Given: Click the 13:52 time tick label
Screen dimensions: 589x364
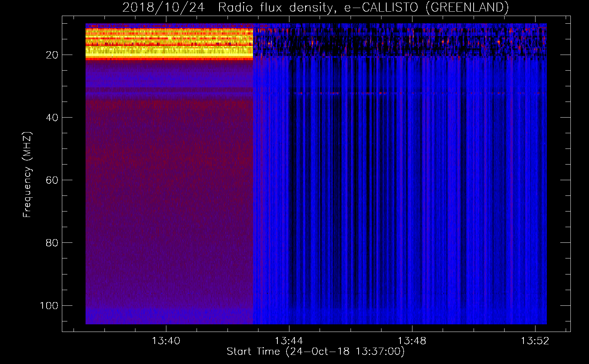Looking at the screenshot, I should click(535, 341).
